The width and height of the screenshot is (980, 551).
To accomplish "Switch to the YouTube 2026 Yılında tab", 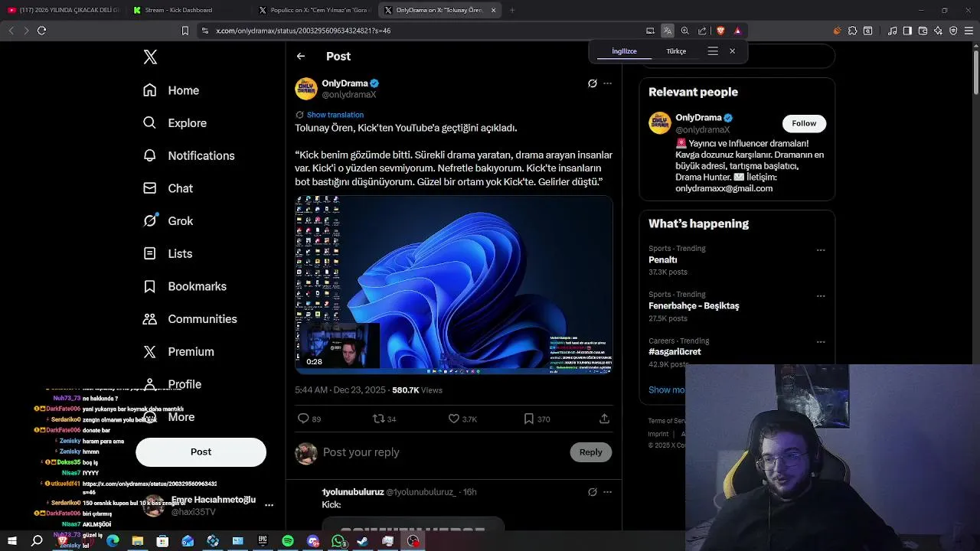I will [x=63, y=10].
